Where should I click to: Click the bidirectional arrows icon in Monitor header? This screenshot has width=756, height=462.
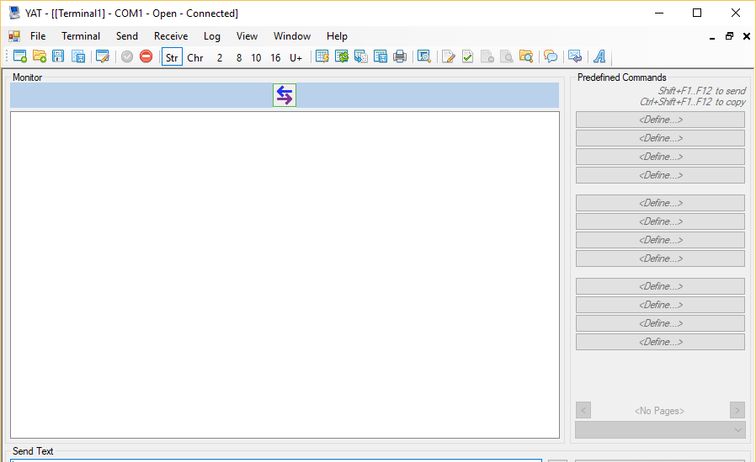pyautogui.click(x=284, y=95)
